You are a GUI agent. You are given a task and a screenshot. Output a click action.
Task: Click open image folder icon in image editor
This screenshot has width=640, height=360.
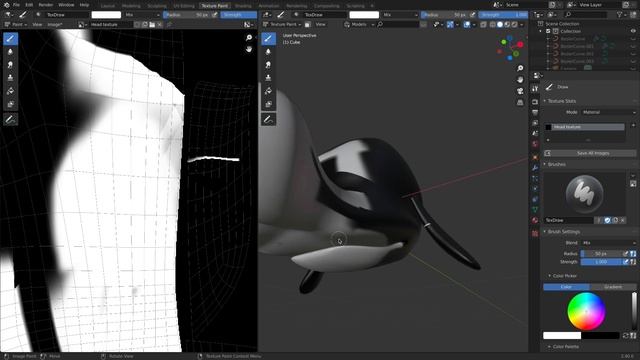pyautogui.click(x=152, y=24)
